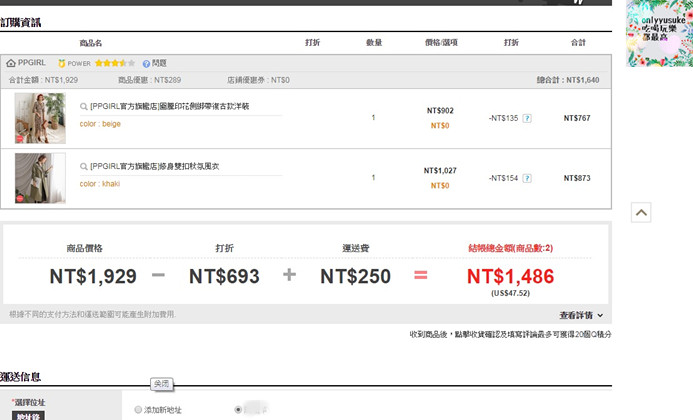This screenshot has height=420, width=693.
Task: Click 'color : khaki' option text
Action: point(99,184)
